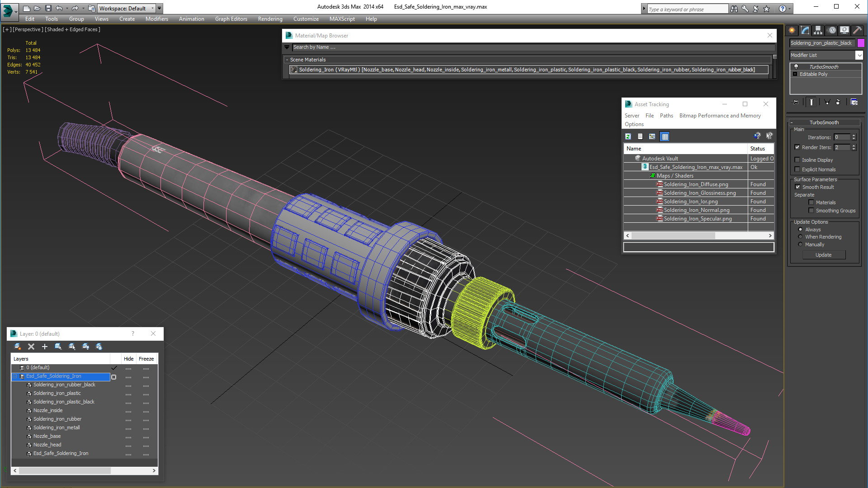Click the Open File folder icon
This screenshot has height=488, width=868.
pyautogui.click(x=38, y=8)
